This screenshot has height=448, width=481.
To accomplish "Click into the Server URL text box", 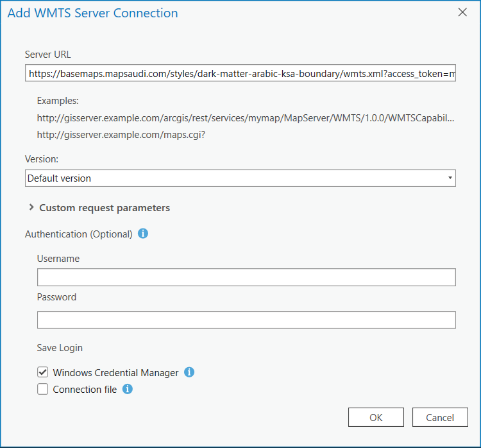I will tap(240, 74).
